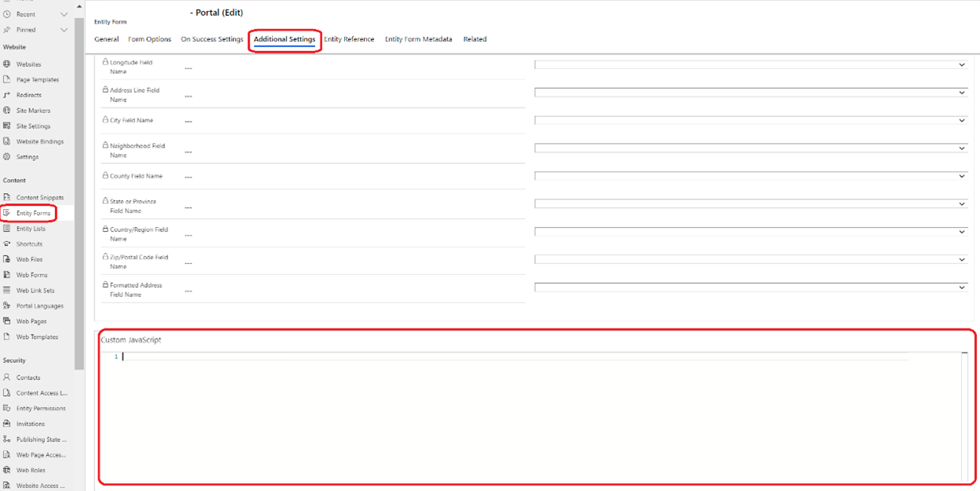Open the State or Province Field Name dropdown
980x491 pixels.
click(x=751, y=203)
